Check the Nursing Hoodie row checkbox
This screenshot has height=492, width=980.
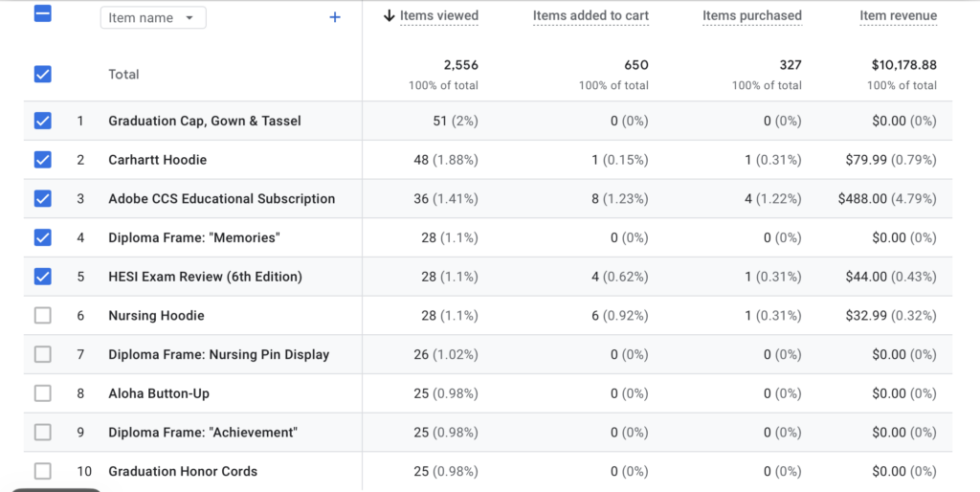coord(43,316)
